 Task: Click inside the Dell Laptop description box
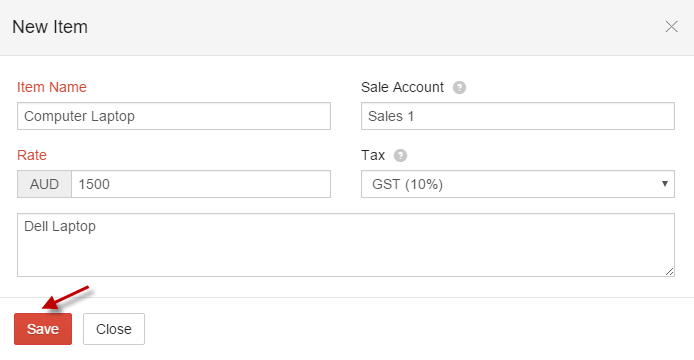[346, 245]
